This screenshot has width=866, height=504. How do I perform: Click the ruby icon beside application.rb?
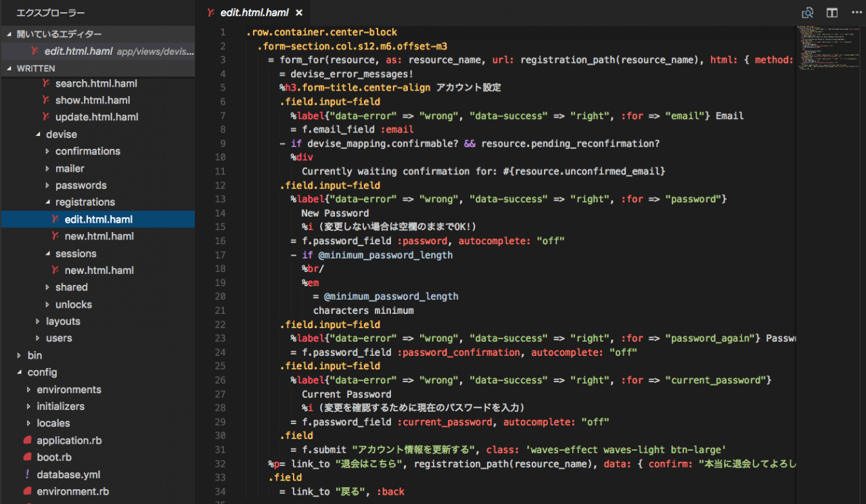[28, 440]
